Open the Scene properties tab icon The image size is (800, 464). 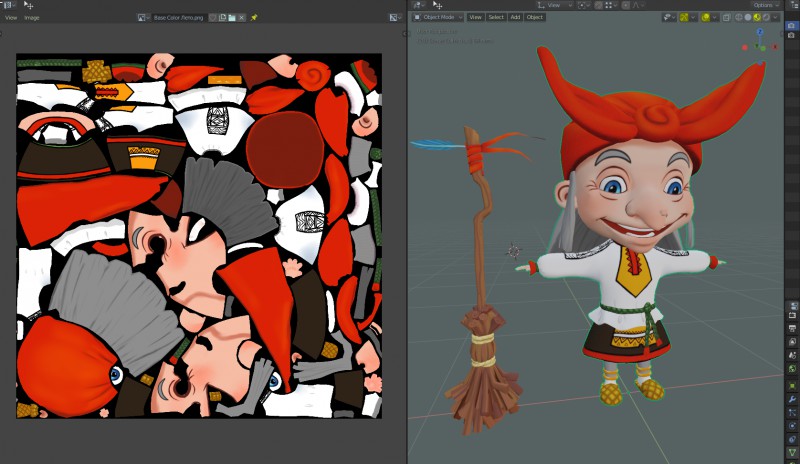click(x=792, y=355)
